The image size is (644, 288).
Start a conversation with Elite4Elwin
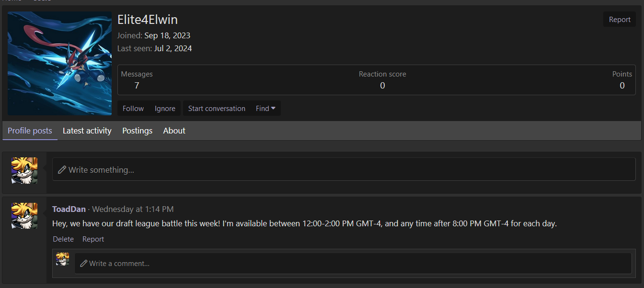click(x=217, y=108)
